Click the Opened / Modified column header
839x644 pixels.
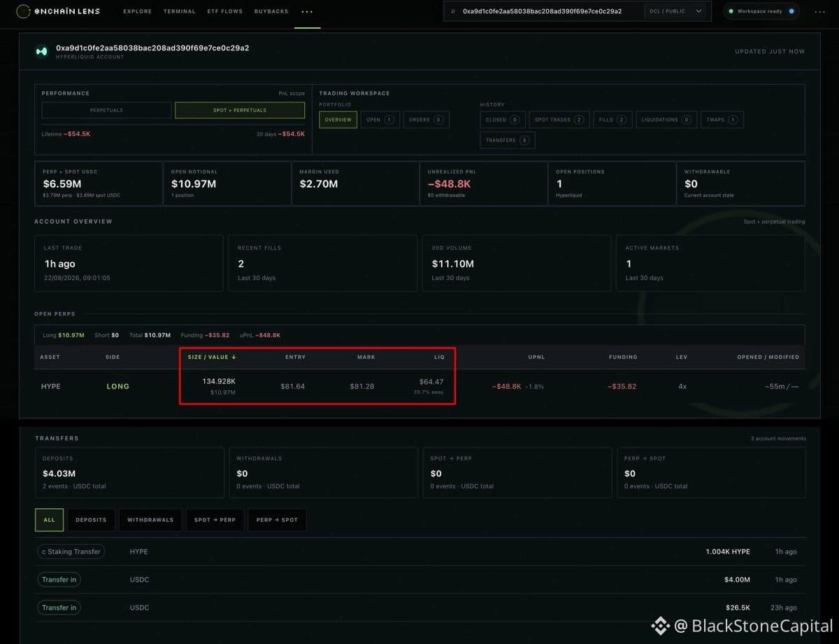(768, 357)
